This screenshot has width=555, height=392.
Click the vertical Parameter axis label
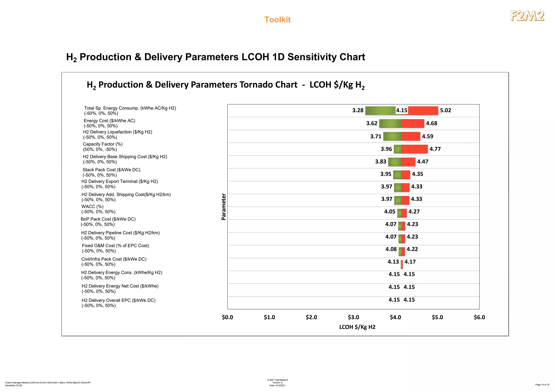[x=224, y=207]
